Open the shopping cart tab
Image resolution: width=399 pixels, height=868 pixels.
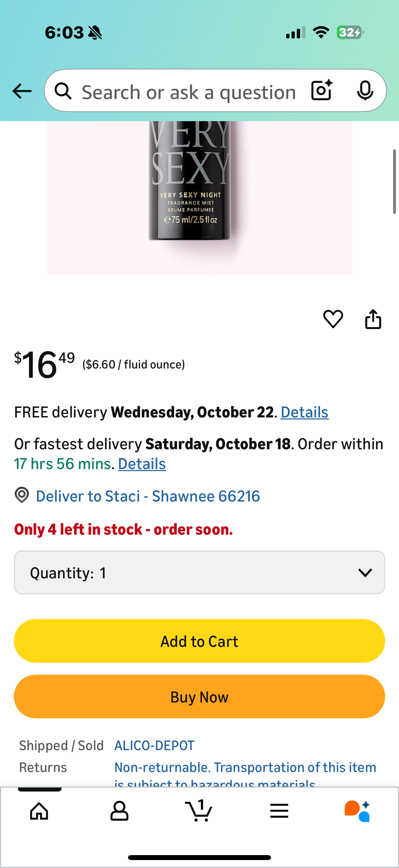click(x=199, y=811)
